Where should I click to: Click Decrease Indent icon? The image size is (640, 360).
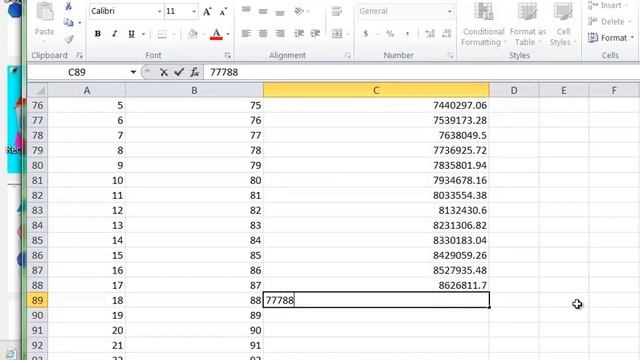click(x=299, y=34)
